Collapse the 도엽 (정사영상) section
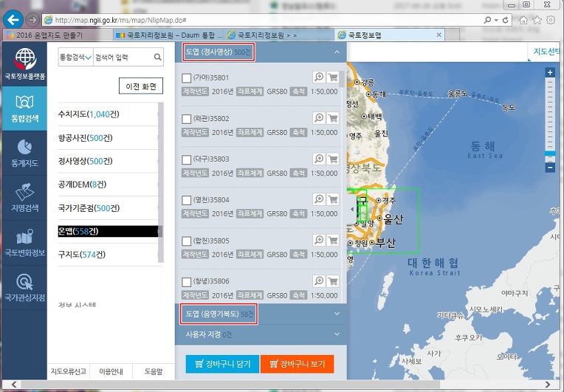 (x=337, y=52)
